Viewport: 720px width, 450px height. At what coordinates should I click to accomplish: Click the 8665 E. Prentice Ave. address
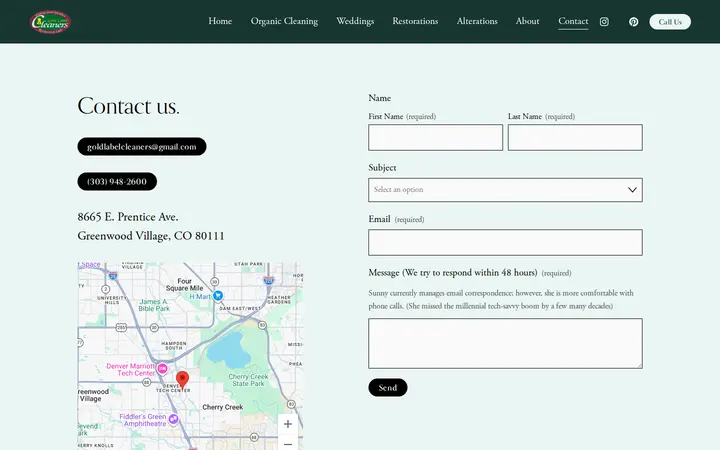[128, 217]
